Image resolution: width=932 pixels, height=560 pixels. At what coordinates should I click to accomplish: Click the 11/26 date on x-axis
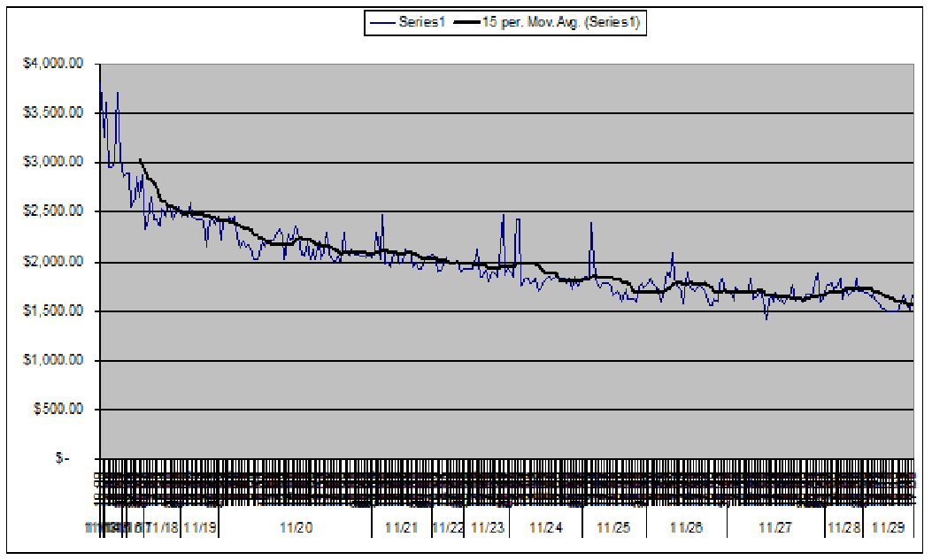[686, 527]
